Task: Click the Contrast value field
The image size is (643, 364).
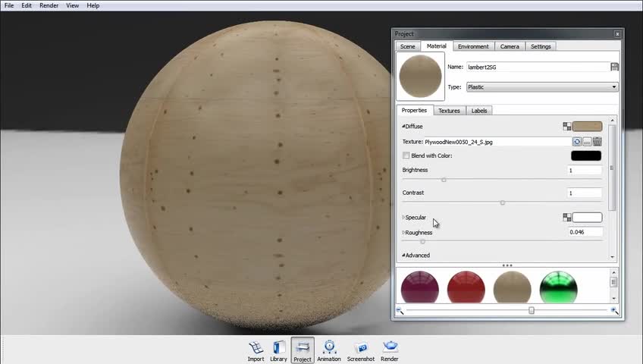Action: tap(585, 193)
